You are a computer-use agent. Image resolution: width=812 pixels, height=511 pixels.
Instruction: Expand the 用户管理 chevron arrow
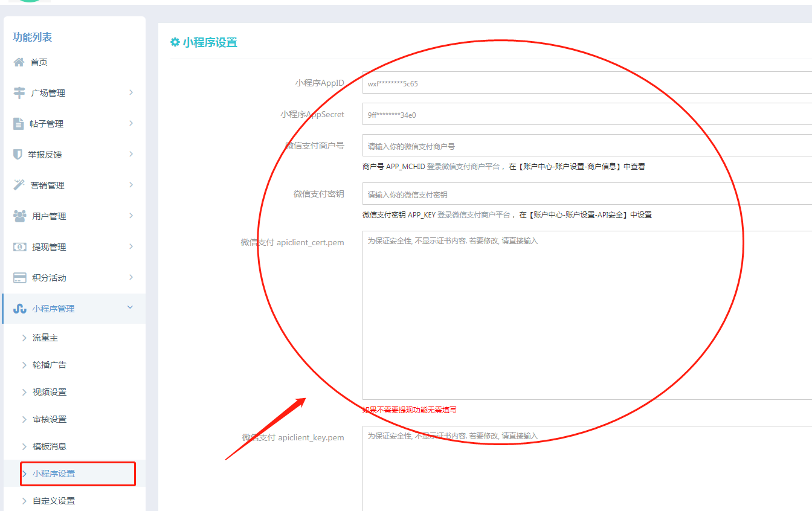(x=130, y=216)
